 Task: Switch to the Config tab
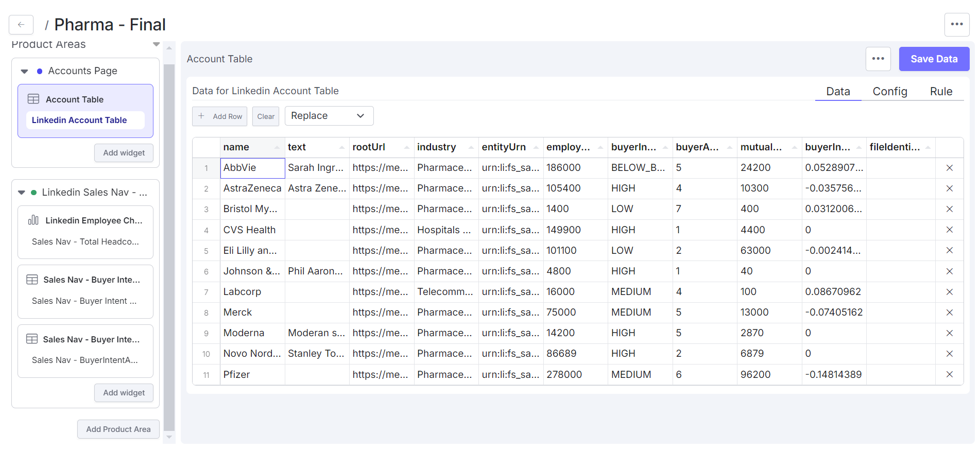tap(889, 92)
